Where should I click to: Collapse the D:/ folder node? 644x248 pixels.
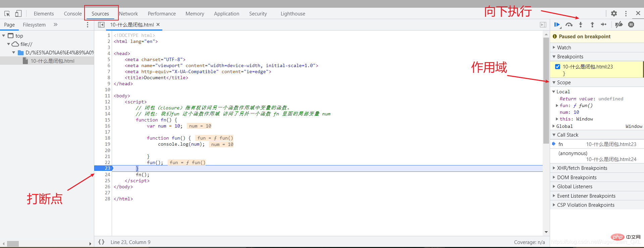pyautogui.click(x=14, y=52)
